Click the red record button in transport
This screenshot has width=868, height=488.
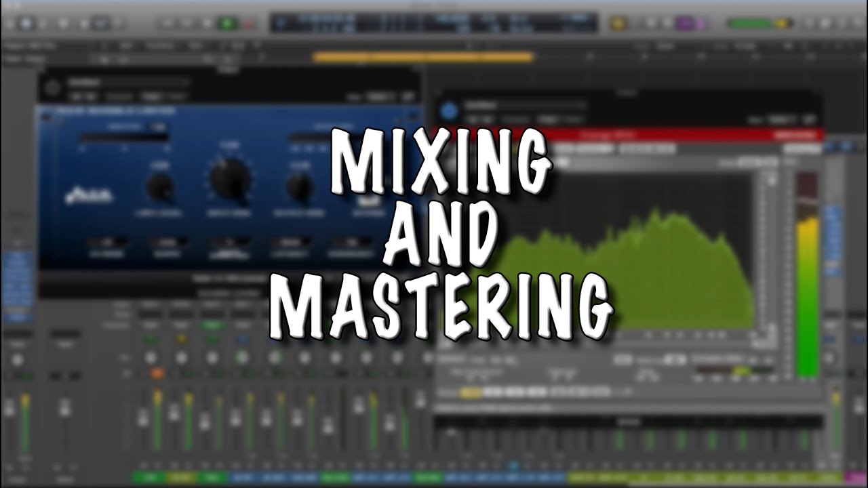(x=247, y=23)
